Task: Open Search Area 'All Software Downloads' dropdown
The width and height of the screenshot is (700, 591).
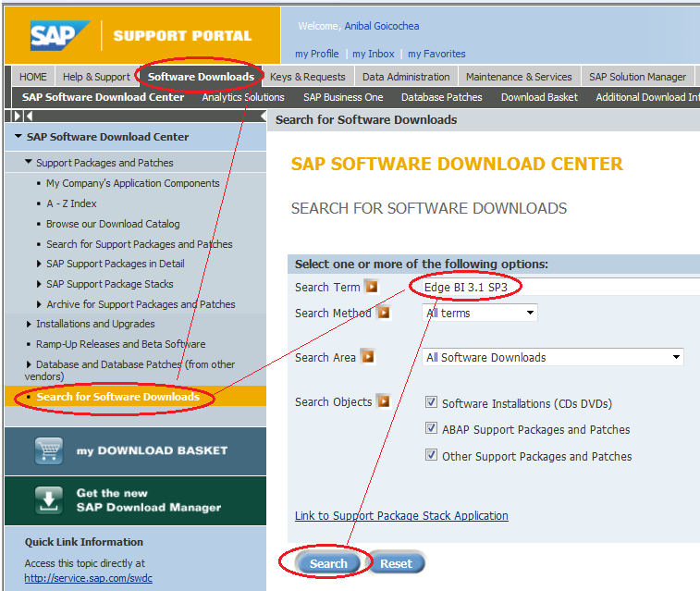Action: tap(553, 357)
